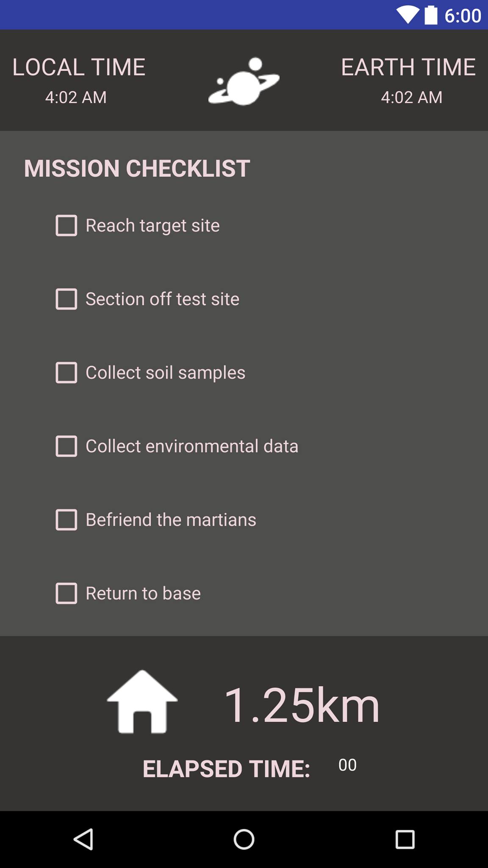The height and width of the screenshot is (868, 488).
Task: Select the 1.25km distance readout
Action: tap(302, 705)
